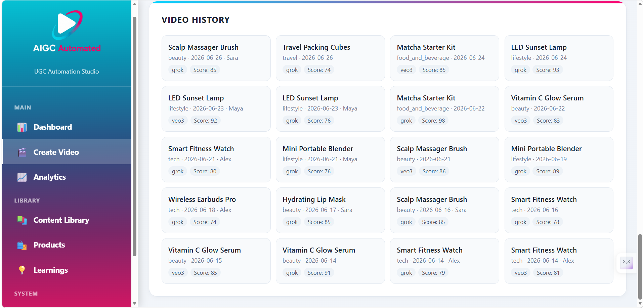The width and height of the screenshot is (644, 308).
Task: Click the Dashboard bar chart icon
Action: click(22, 127)
